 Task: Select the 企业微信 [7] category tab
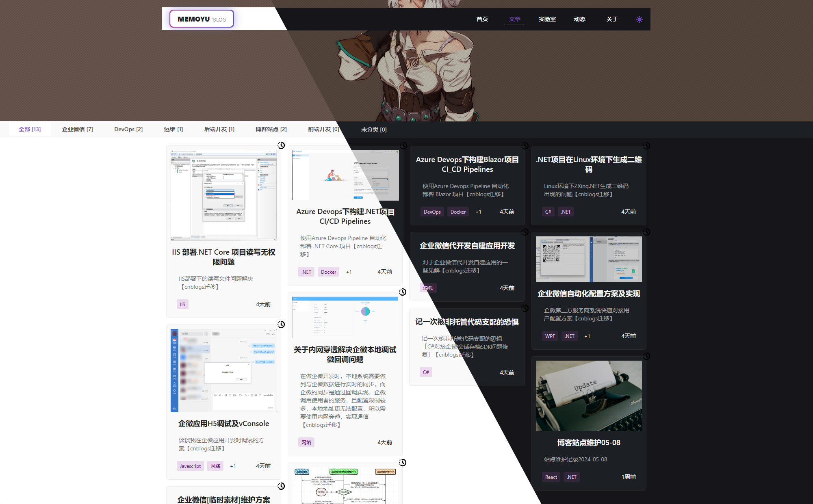click(77, 129)
